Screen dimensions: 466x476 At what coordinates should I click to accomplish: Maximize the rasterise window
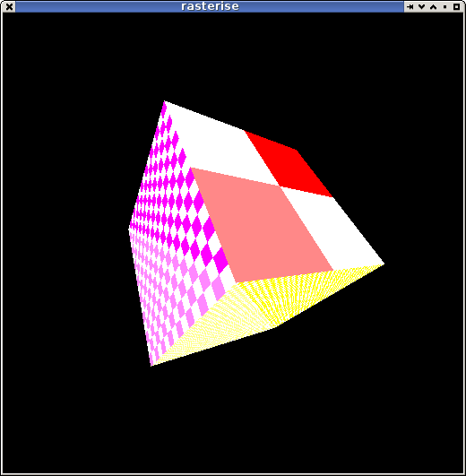tap(457, 6)
